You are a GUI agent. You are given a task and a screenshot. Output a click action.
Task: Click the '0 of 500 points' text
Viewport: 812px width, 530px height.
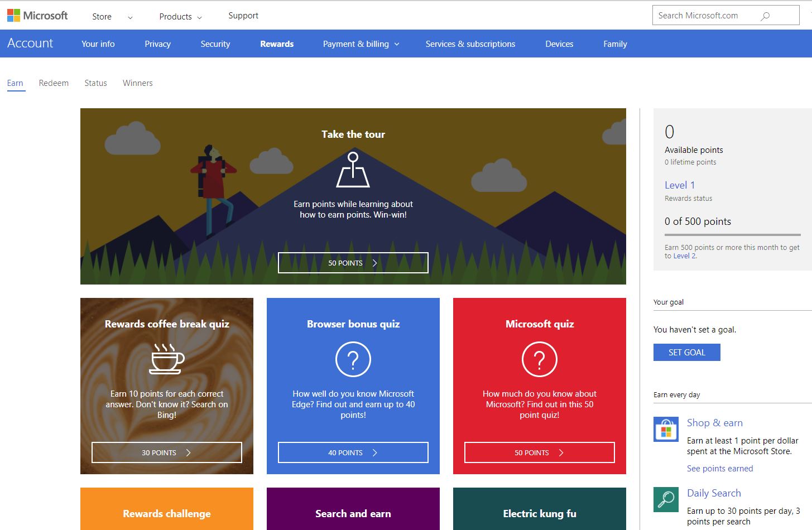click(x=698, y=221)
